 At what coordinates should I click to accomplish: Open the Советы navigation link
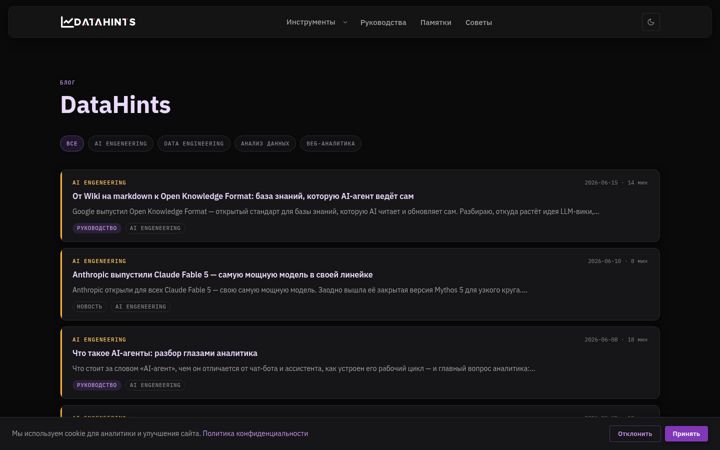point(478,22)
